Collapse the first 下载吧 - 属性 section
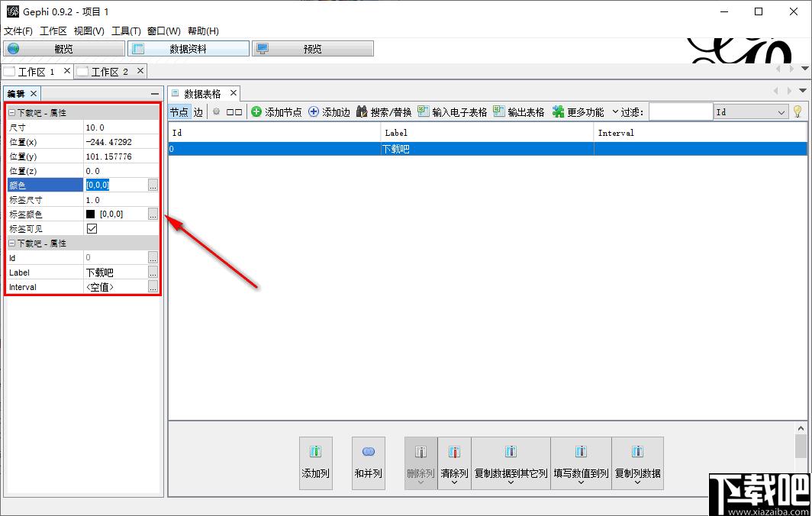The image size is (812, 516). 12,113
